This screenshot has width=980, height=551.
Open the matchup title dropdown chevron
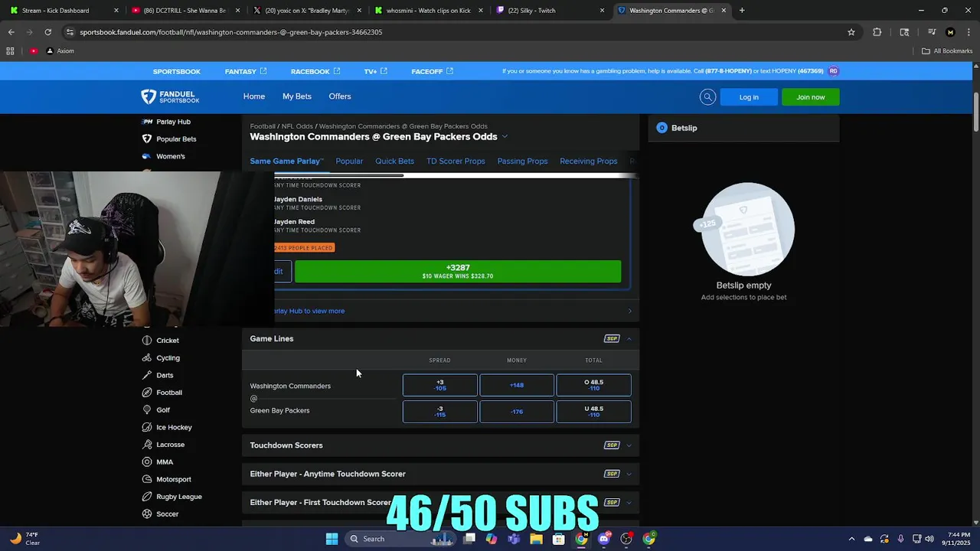505,137
